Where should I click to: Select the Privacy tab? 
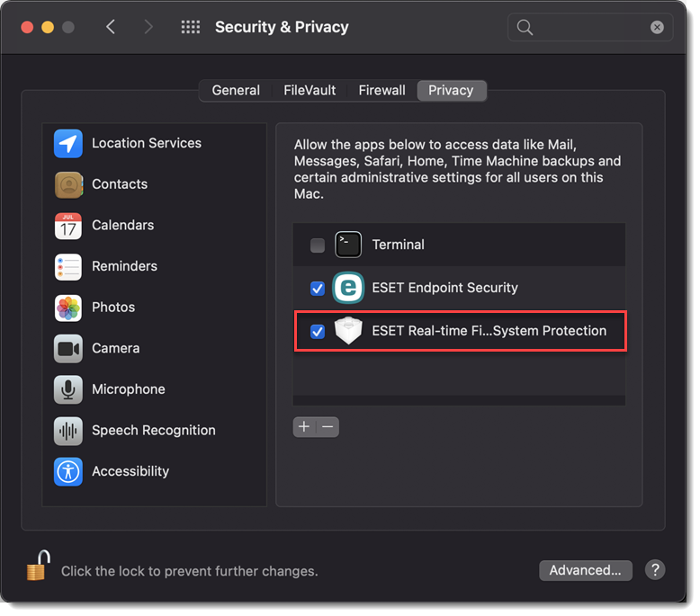click(451, 91)
